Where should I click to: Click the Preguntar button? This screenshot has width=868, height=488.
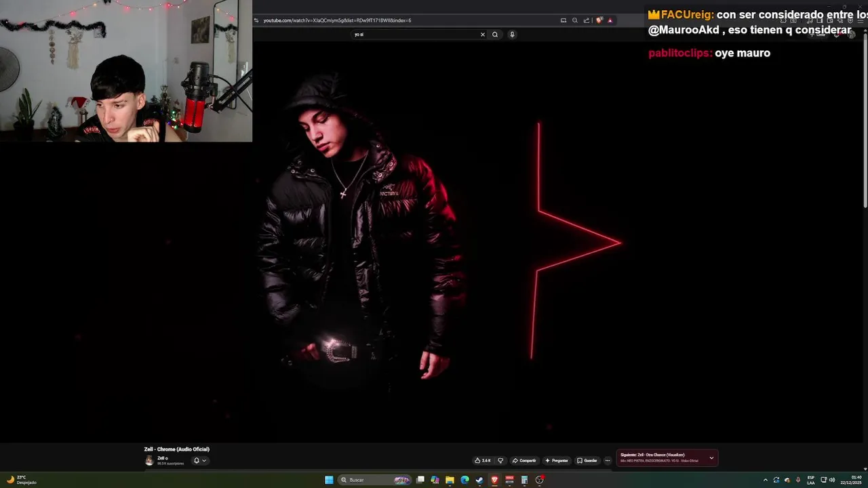point(557,460)
